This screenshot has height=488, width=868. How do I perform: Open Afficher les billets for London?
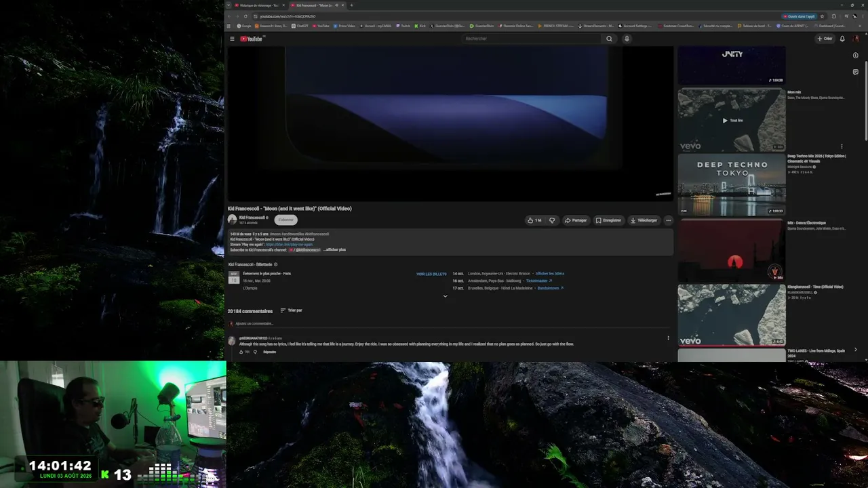tap(550, 274)
